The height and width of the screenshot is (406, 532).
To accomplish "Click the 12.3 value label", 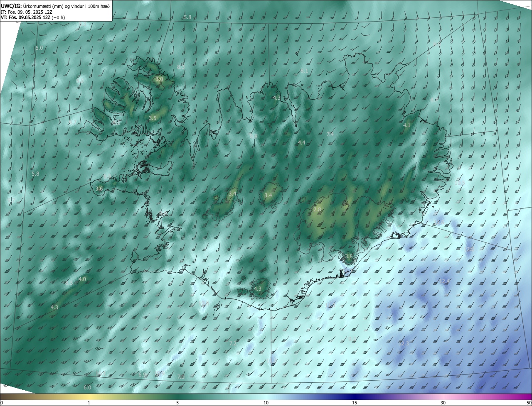I will [404, 344].
